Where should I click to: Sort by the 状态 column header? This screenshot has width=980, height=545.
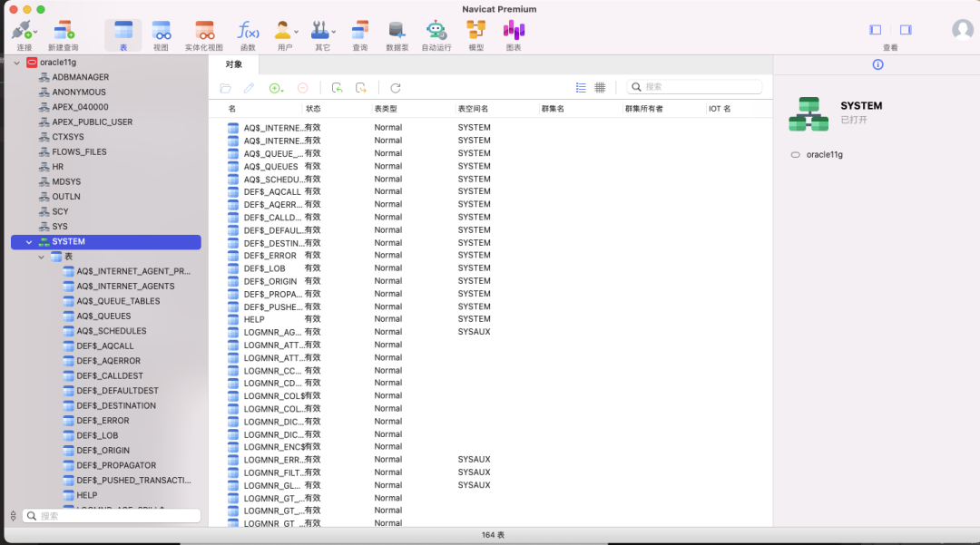tap(313, 109)
